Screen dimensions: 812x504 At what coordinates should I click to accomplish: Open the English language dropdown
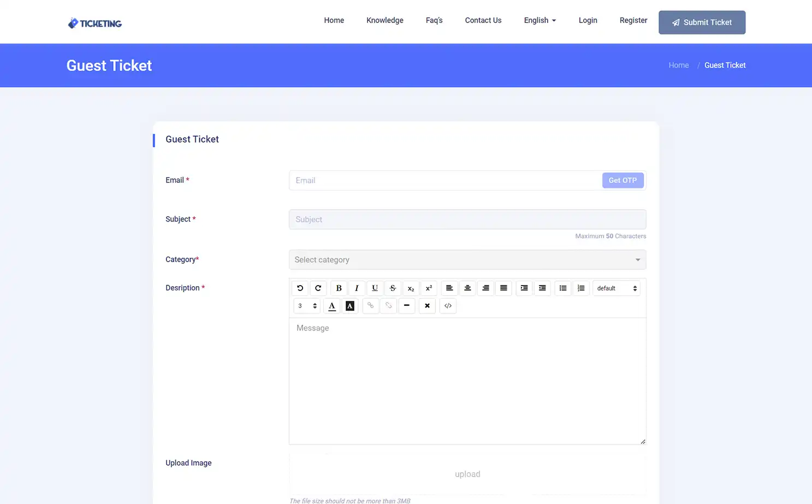pos(539,20)
